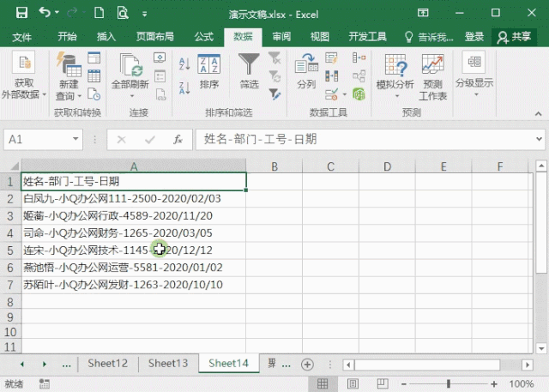The height and width of the screenshot is (392, 549).
Task: Click the from table icon
Action: pos(94,76)
